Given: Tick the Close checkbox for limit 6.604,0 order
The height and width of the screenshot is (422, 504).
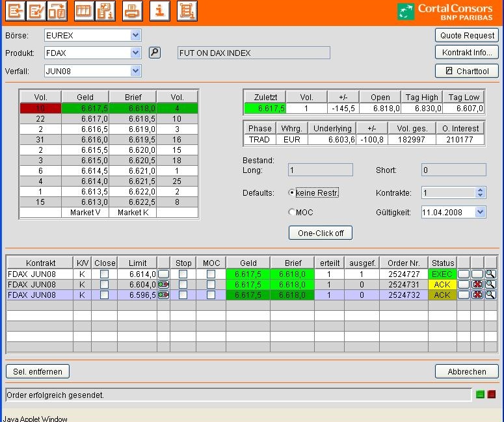Looking at the screenshot, I should [x=105, y=284].
